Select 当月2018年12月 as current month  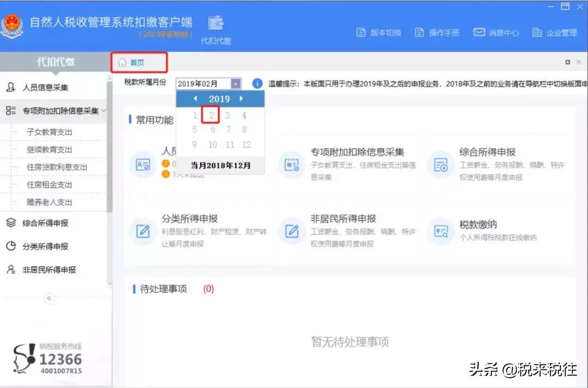(220, 165)
